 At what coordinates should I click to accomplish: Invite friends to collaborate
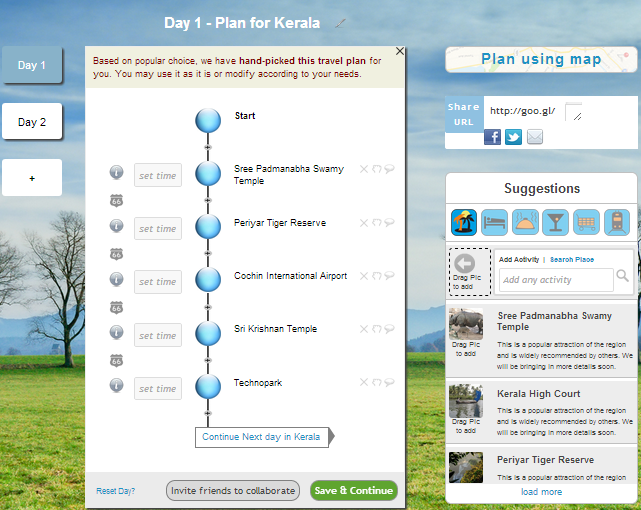point(233,490)
